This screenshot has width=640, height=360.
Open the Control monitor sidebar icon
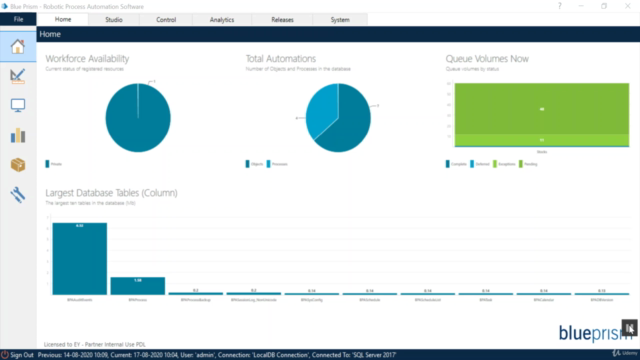pos(18,105)
